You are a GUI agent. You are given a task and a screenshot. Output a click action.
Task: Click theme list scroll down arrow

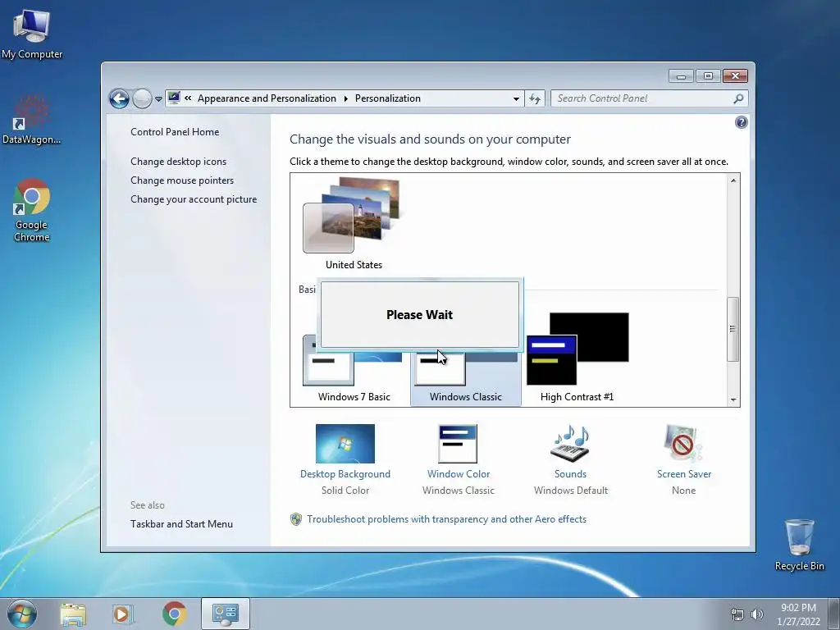(x=733, y=399)
